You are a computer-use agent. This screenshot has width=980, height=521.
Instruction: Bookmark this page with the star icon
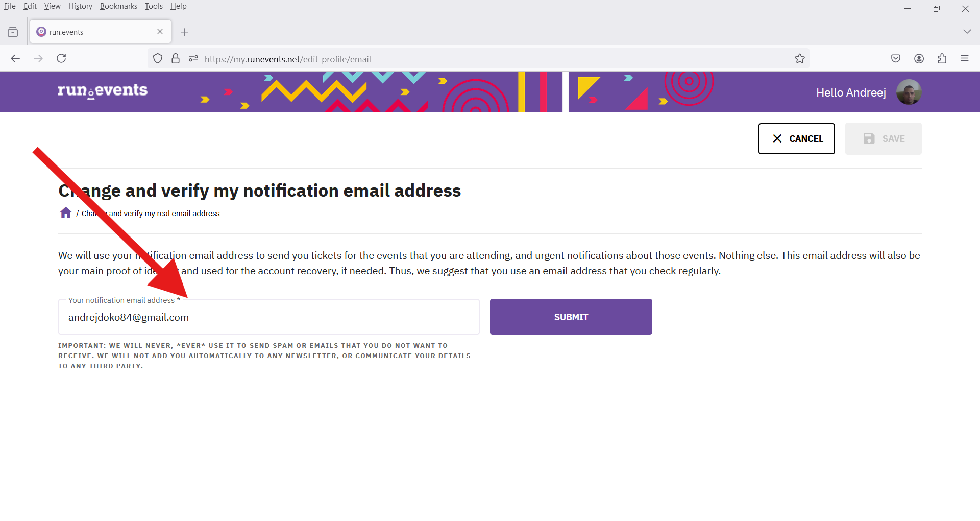[800, 59]
